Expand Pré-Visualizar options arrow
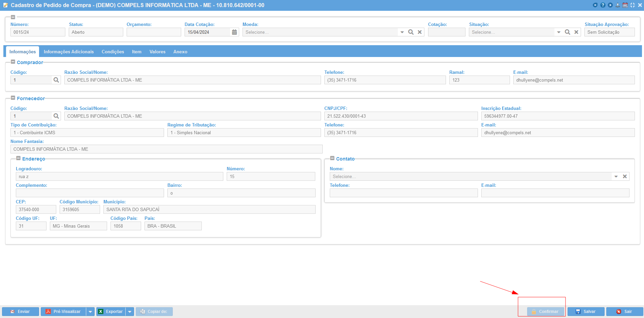 coord(90,312)
